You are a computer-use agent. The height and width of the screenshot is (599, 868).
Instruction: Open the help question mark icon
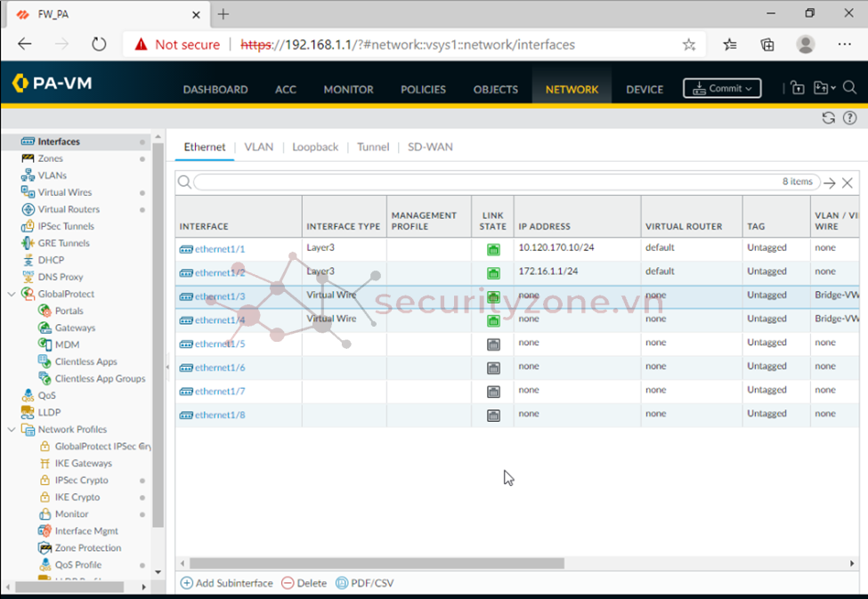click(849, 117)
